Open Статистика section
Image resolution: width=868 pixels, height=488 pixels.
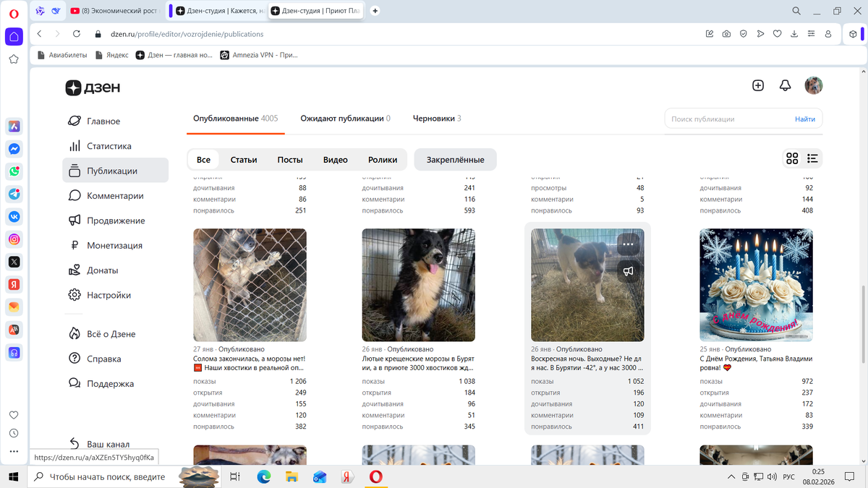(109, 146)
